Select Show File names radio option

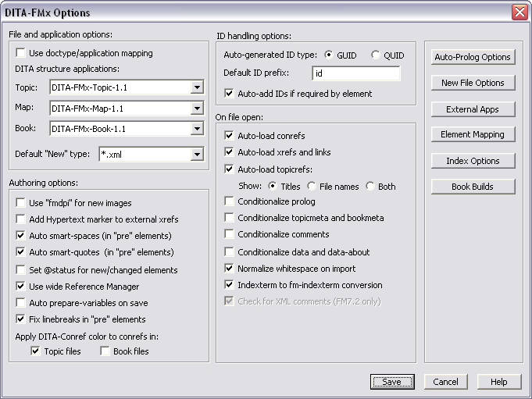(x=312, y=186)
